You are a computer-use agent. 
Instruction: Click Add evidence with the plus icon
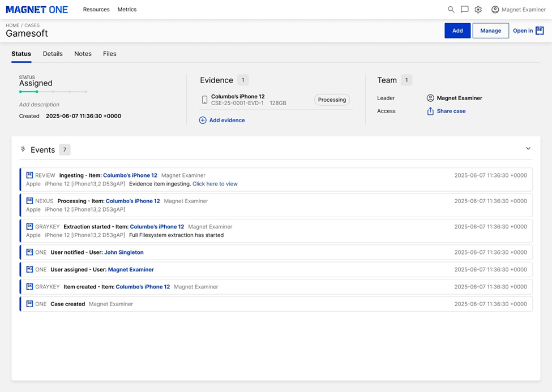pos(223,120)
